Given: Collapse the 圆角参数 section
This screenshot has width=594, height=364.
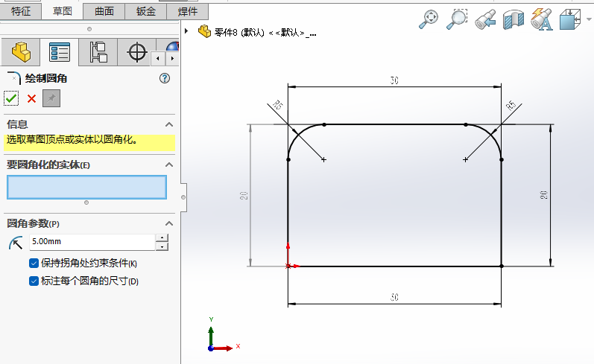Looking at the screenshot, I should pos(169,223).
